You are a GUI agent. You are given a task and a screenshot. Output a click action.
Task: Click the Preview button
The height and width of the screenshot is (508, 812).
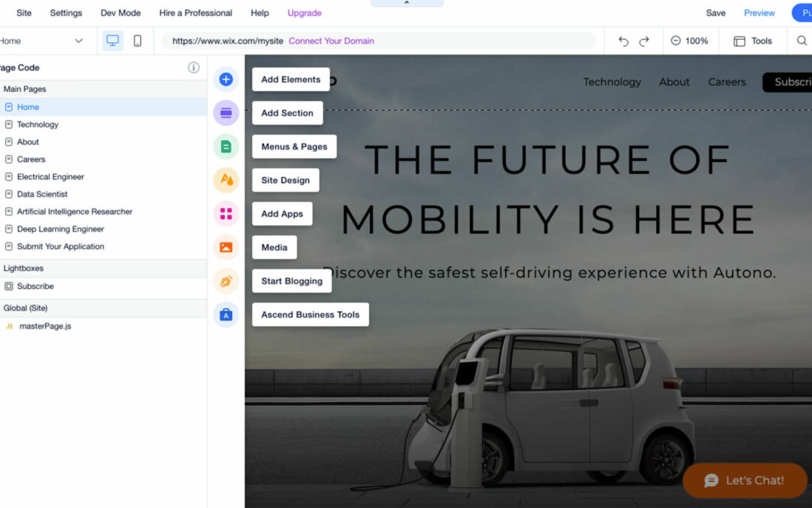click(759, 13)
